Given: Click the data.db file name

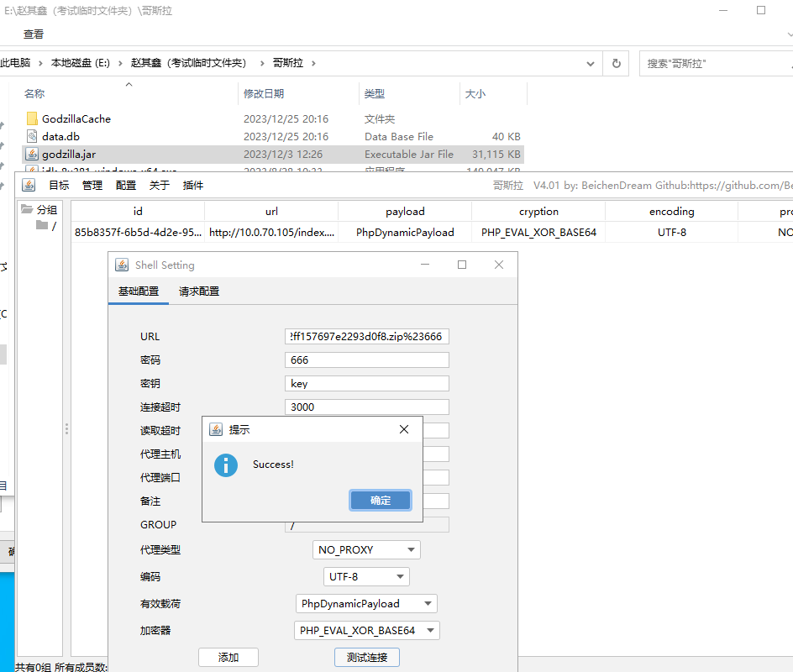Looking at the screenshot, I should [x=60, y=137].
